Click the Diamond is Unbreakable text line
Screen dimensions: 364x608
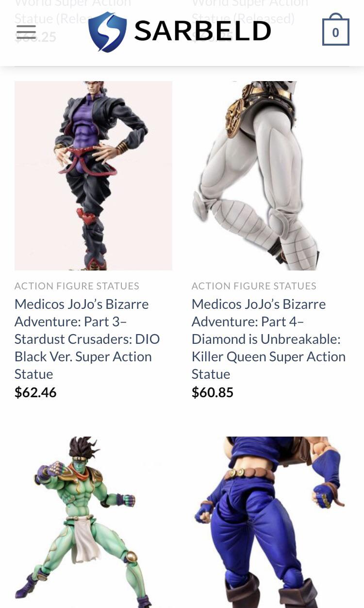[266, 339]
